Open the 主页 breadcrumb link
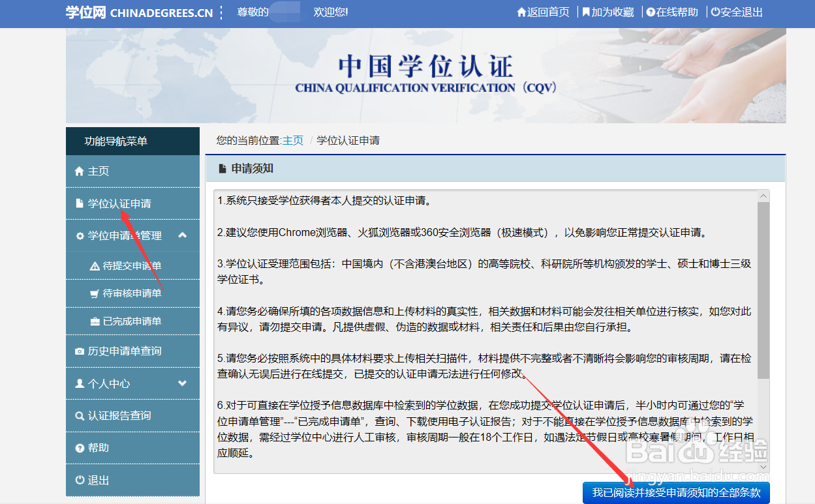Screen dimensions: 815x504 295,140
